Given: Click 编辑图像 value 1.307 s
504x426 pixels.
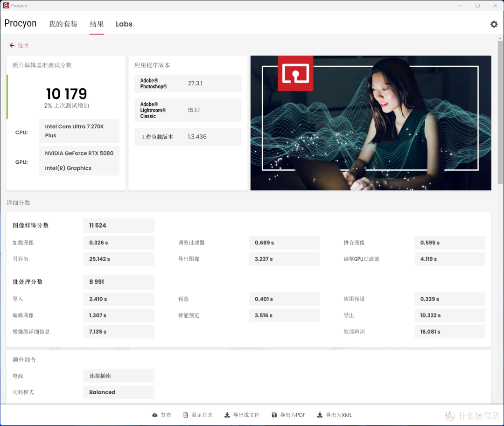Looking at the screenshot, I should 119,315.
